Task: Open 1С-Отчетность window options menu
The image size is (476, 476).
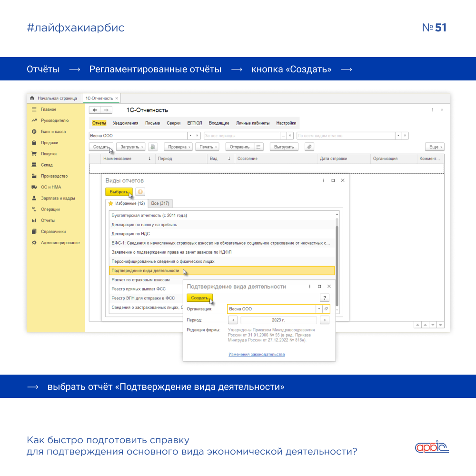Action: 432,109
